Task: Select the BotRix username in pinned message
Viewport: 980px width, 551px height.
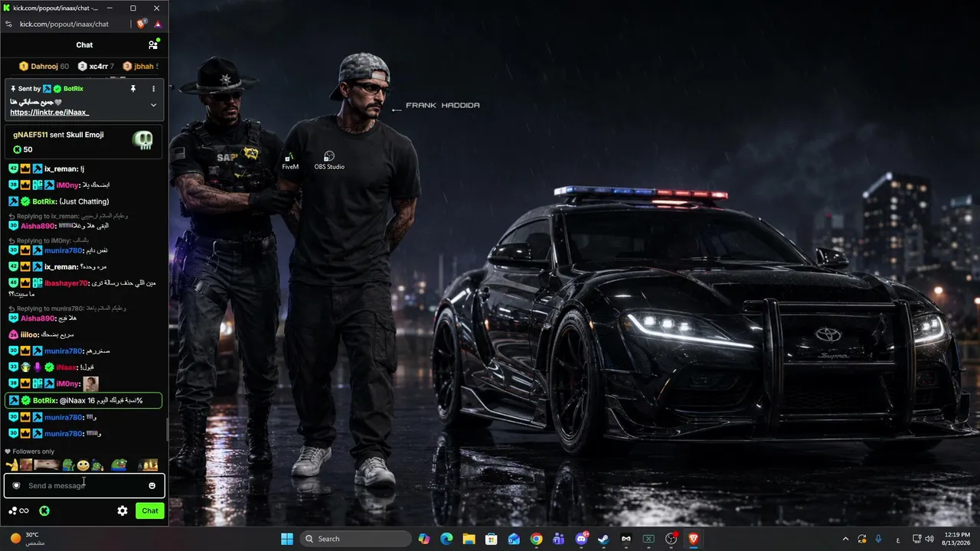Action: click(73, 89)
